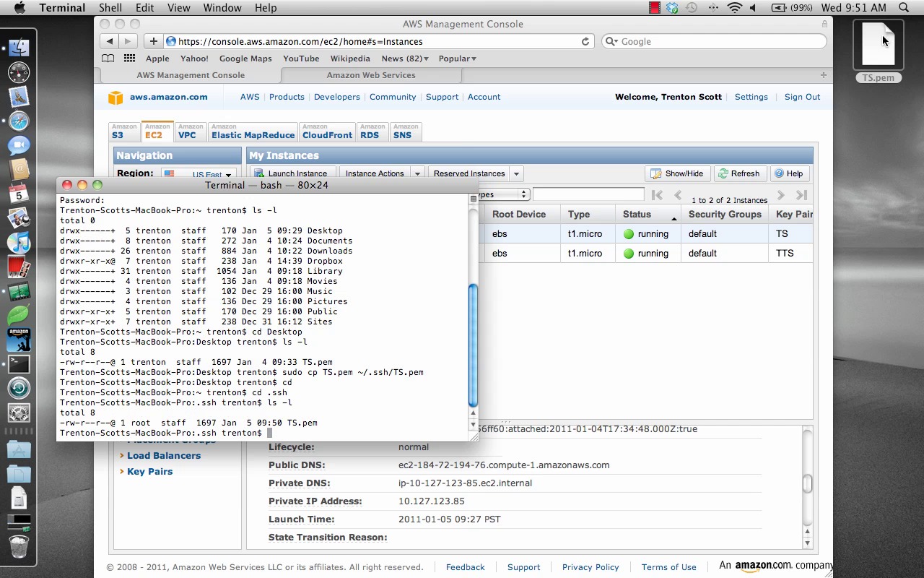Go forward in Safari

(x=128, y=41)
